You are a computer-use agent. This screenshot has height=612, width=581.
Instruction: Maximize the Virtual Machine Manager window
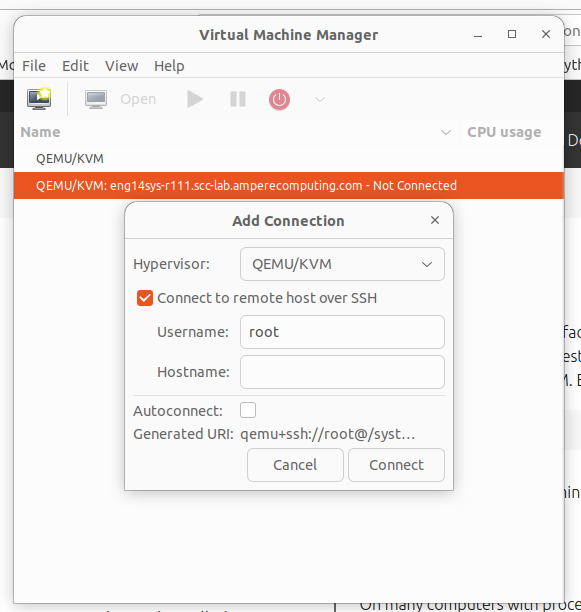[512, 34]
